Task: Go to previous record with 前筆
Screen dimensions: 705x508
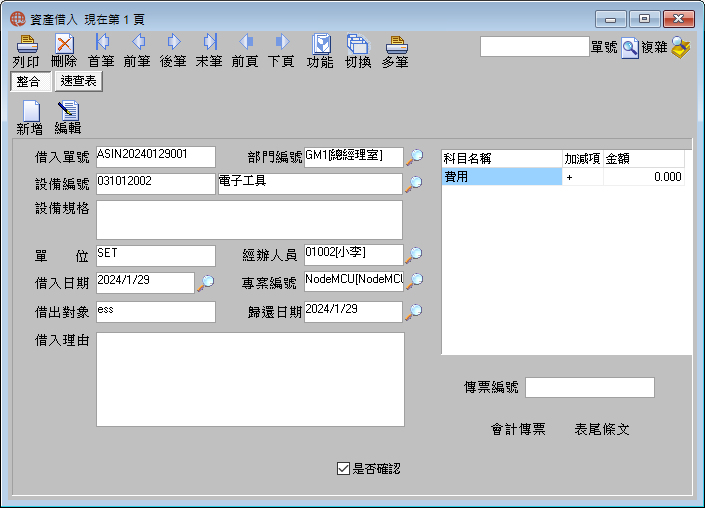Action: tap(138, 43)
